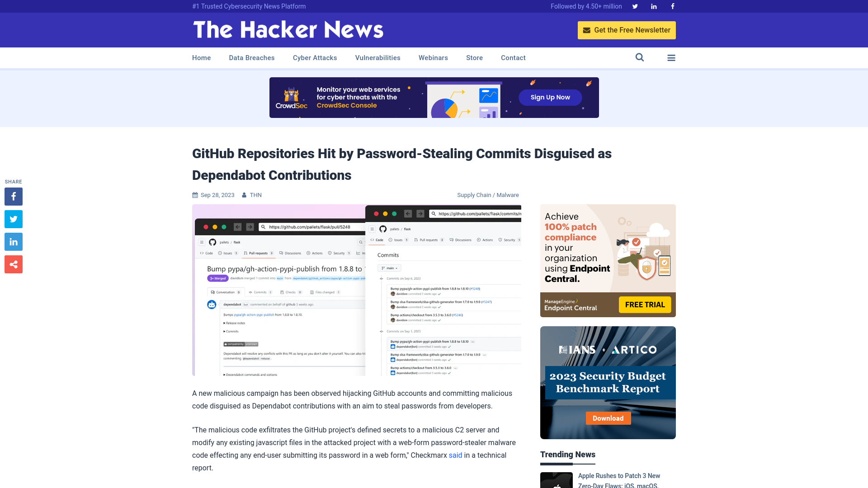Click the CrowdSec Sign Up Now button
This screenshot has width=868, height=488.
click(550, 97)
